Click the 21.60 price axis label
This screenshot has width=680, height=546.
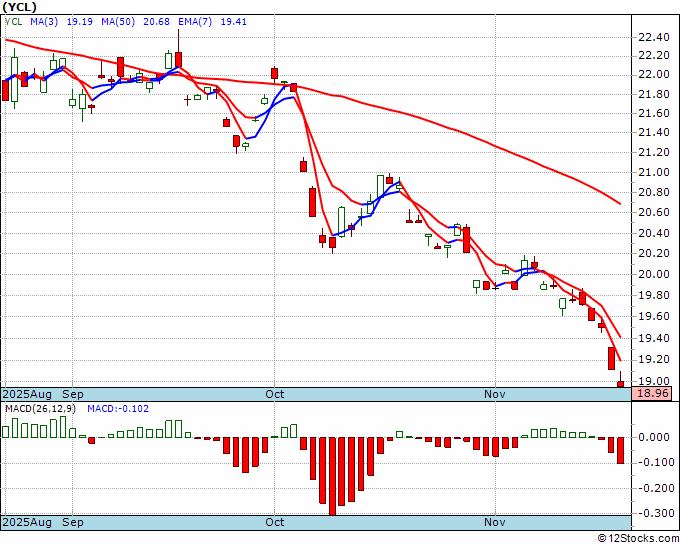point(654,113)
